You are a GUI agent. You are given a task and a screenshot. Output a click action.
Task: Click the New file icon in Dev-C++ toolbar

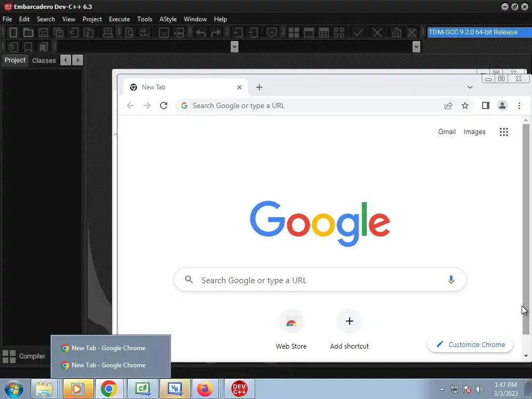point(13,33)
